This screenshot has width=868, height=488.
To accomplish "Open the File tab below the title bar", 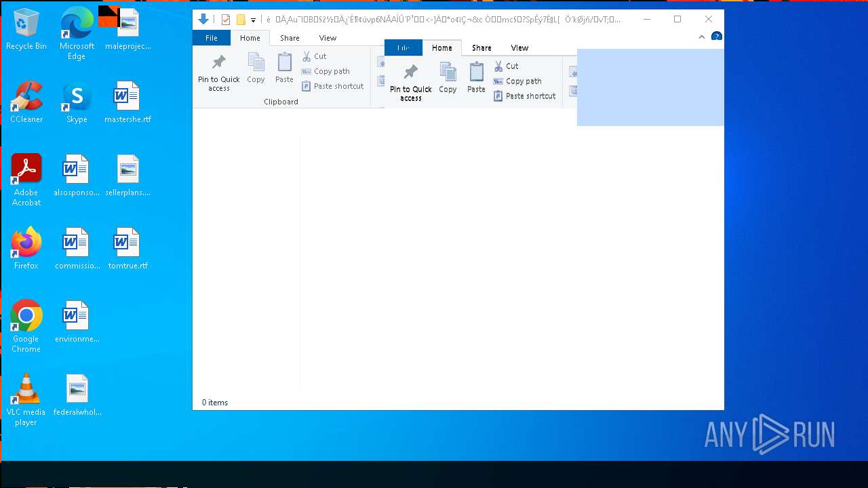I will 212,38.
